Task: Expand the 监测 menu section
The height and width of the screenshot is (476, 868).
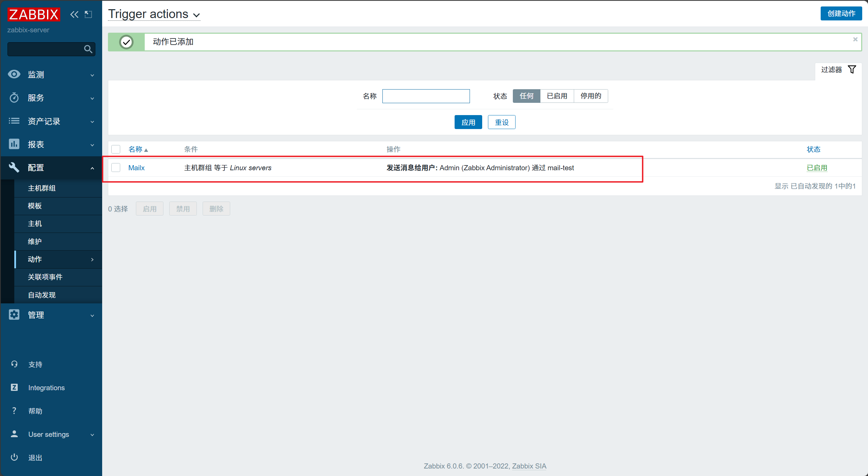Action: click(x=51, y=75)
